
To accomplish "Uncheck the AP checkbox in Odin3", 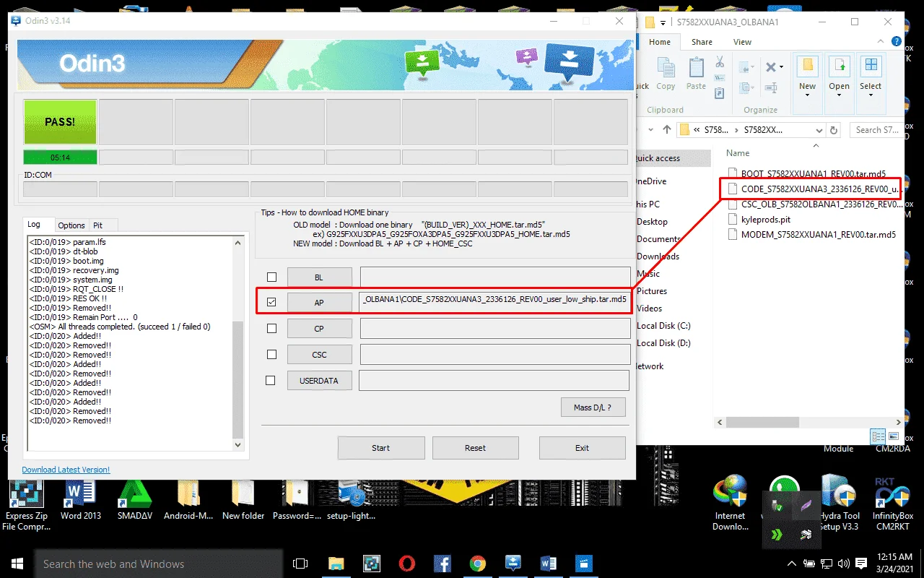I will 271,303.
